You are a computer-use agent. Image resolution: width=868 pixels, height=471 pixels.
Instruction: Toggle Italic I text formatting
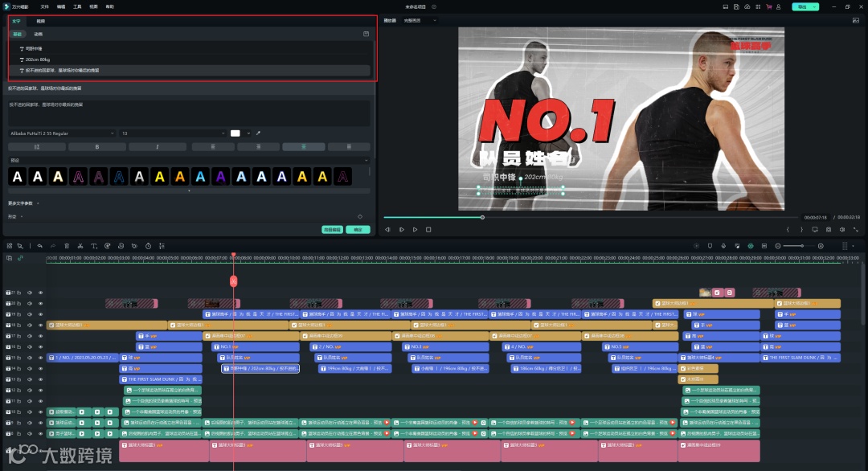(158, 146)
